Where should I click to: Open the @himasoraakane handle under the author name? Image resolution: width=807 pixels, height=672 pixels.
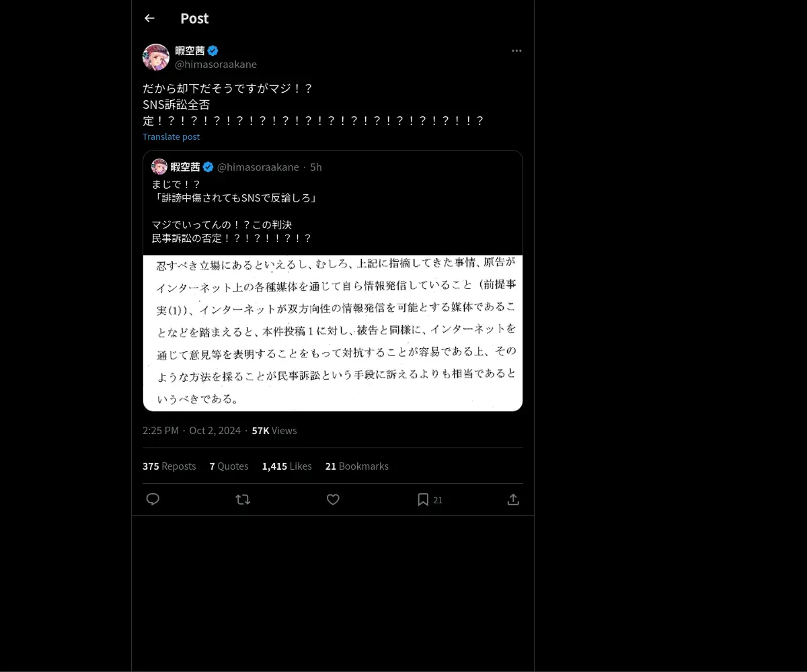tap(216, 65)
